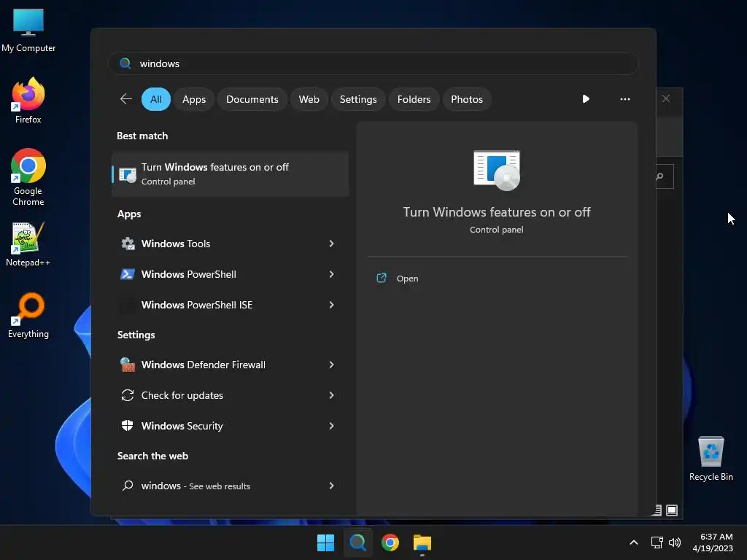Open the clock and date flyout
Image resolution: width=747 pixels, height=560 pixels.
713,542
